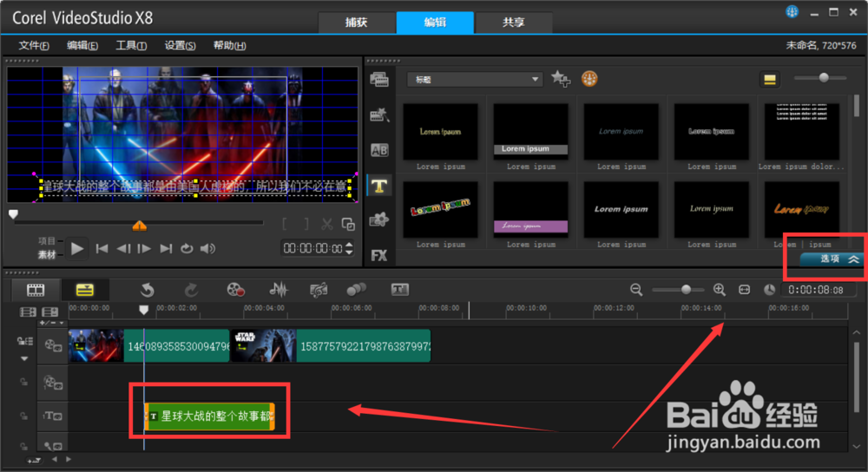Viewport: 868px width, 472px height.
Task: Select the first video clip on the timeline
Action: pos(148,346)
